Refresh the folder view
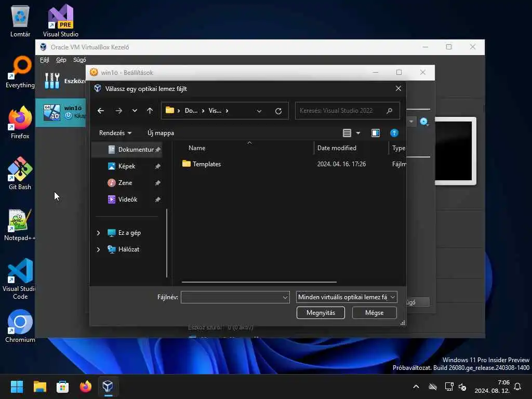 (278, 111)
